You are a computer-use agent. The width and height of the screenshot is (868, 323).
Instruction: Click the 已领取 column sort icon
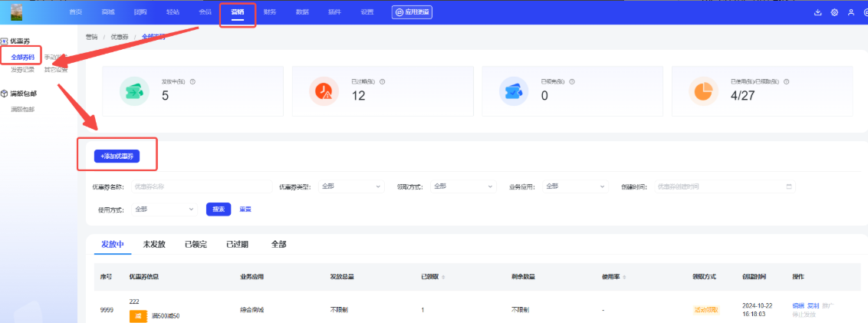443,276
